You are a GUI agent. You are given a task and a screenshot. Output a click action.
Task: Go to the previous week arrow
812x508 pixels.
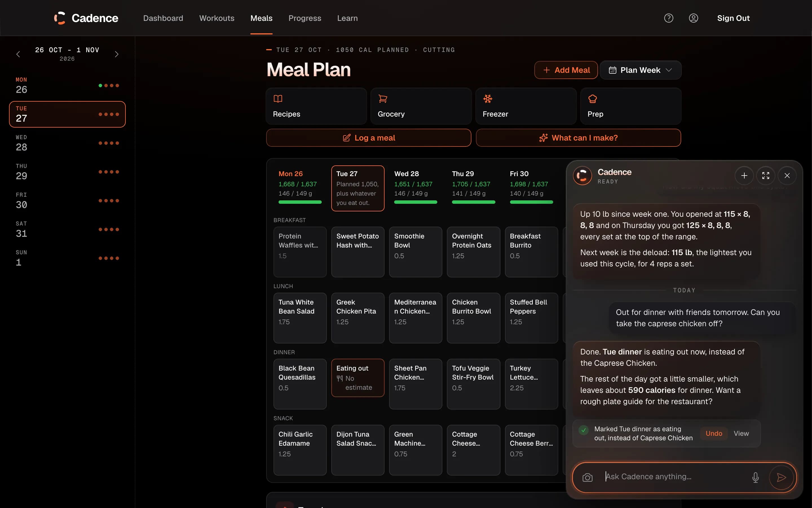click(x=18, y=54)
